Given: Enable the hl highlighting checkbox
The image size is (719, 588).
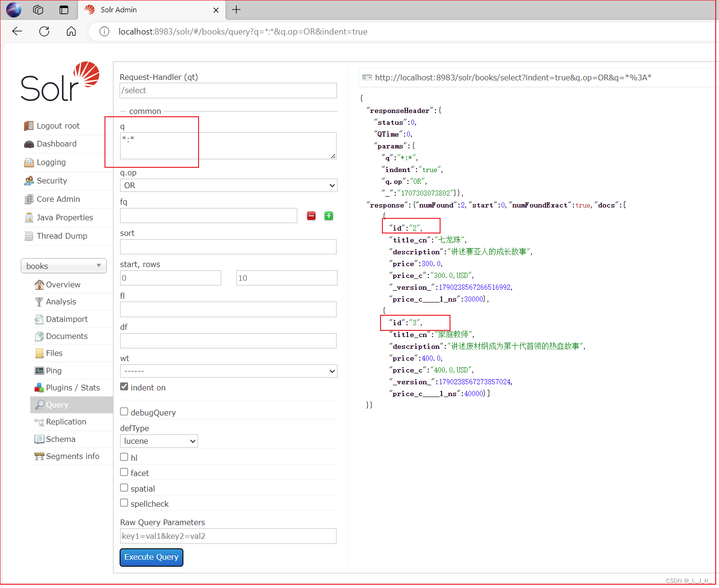Looking at the screenshot, I should 124,457.
